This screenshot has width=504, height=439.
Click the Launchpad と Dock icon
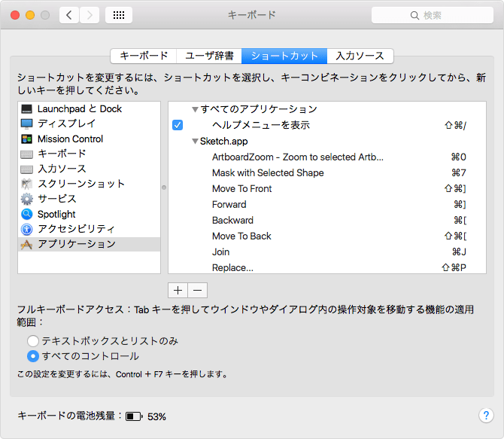(x=27, y=109)
